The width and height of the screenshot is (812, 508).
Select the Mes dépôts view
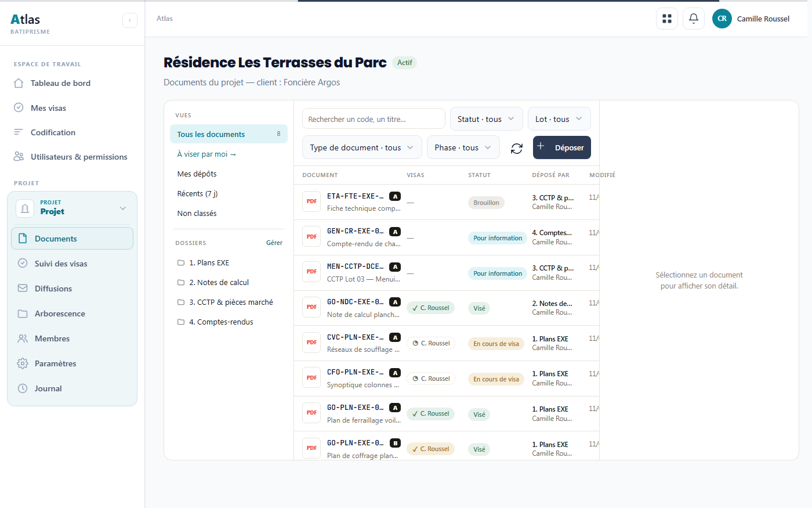coord(229,174)
